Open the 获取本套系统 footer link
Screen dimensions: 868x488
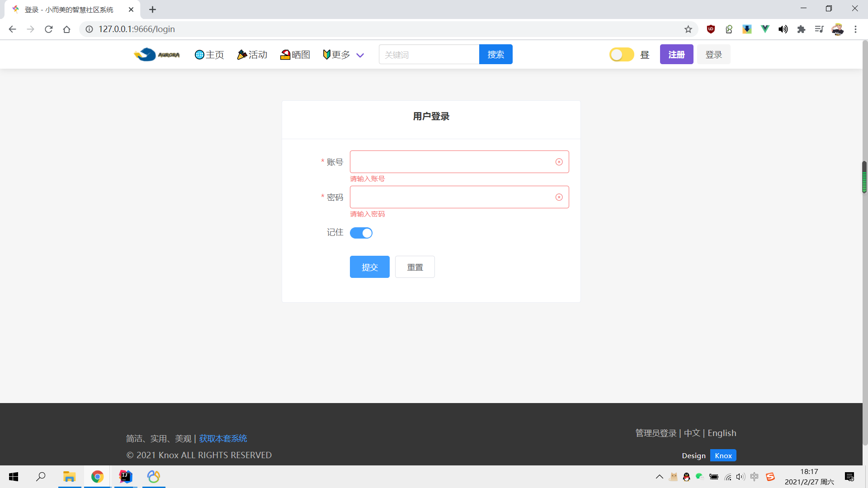click(x=223, y=438)
